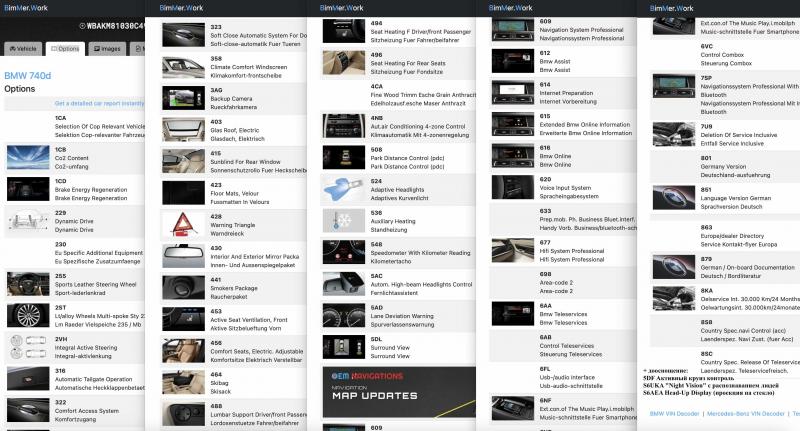Open the Mercedes-Benz VIN Decoder link

coord(745,414)
